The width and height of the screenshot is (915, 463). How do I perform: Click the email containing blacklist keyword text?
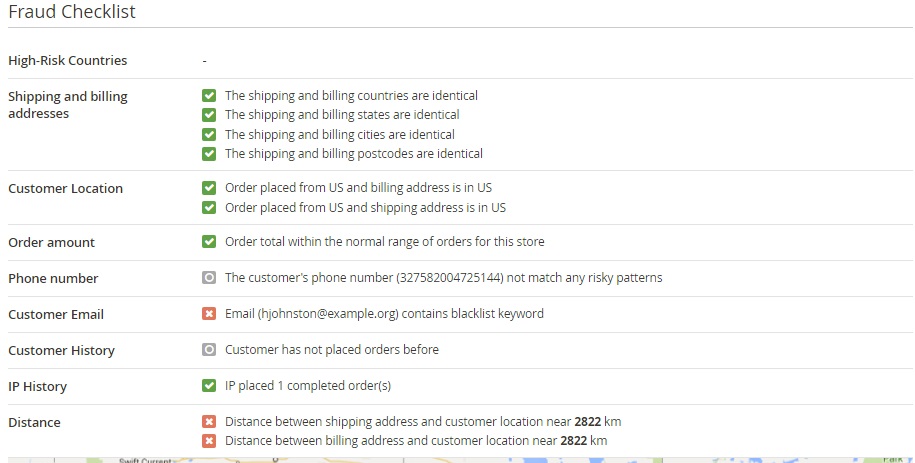coord(384,314)
